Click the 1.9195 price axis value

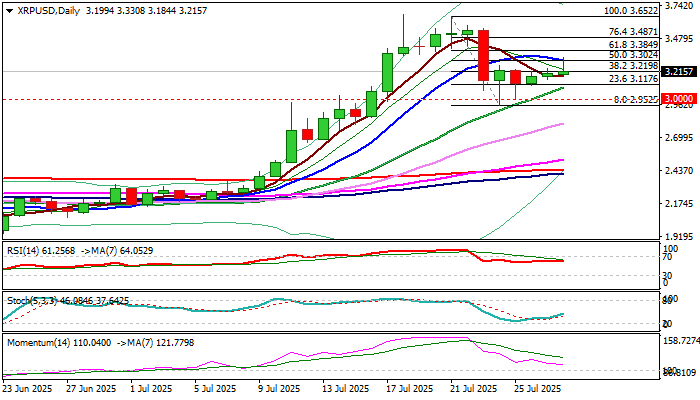tap(679, 236)
